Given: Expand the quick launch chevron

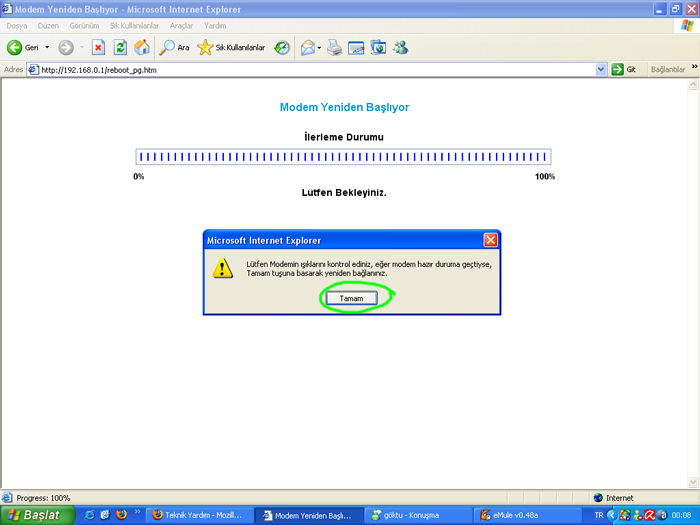Looking at the screenshot, I should [x=138, y=512].
